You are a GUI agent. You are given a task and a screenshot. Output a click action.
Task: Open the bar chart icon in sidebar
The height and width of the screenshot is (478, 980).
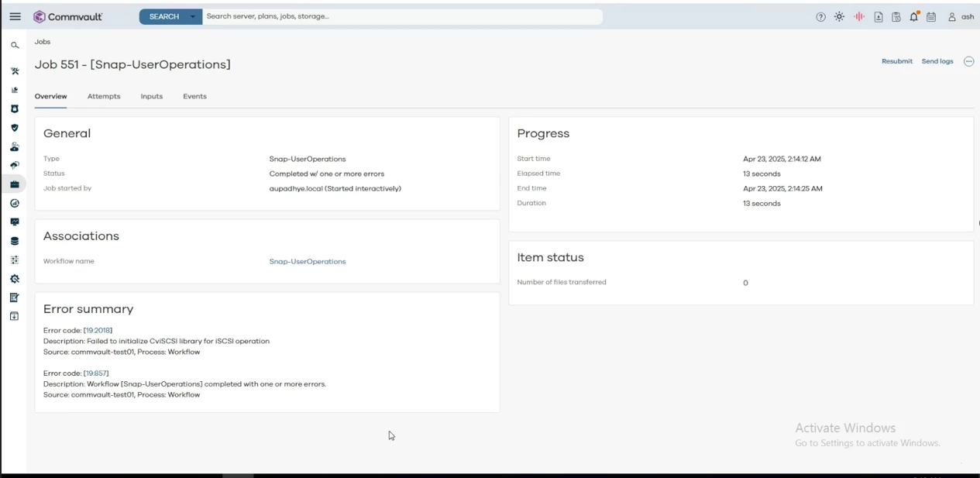tap(15, 90)
